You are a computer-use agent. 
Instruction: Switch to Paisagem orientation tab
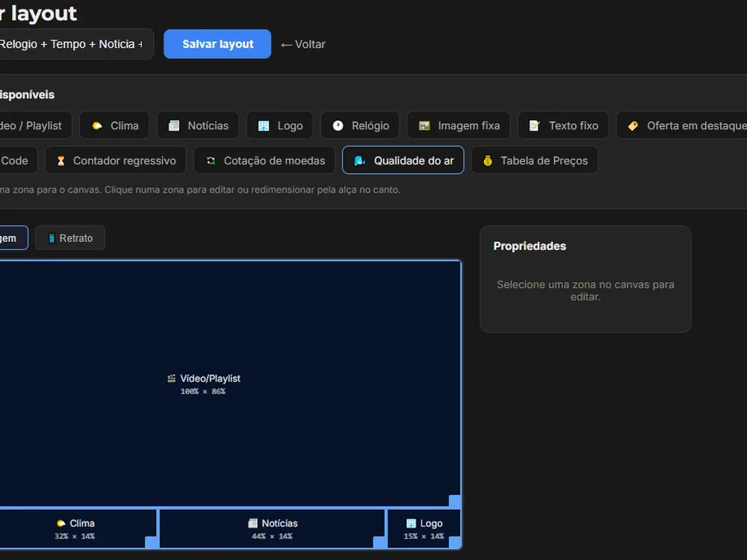13,237
